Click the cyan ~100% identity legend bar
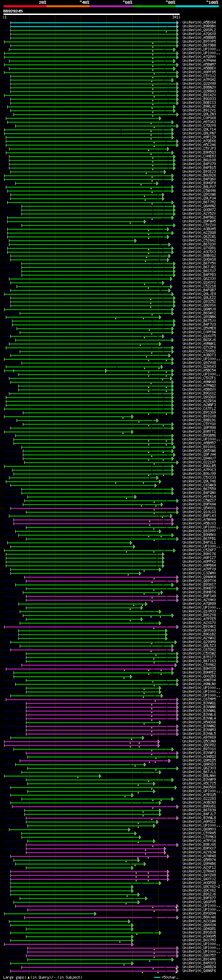The width and height of the screenshot is (222, 980). 197,6
